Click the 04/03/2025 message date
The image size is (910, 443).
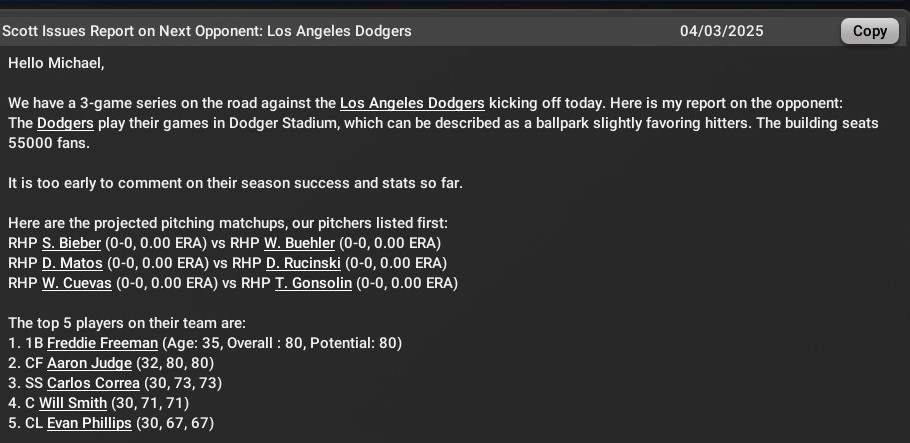pyautogui.click(x=721, y=31)
